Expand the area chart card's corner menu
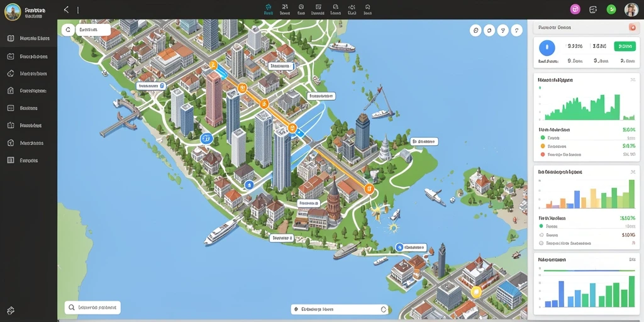This screenshot has width=644, height=322. click(631, 80)
